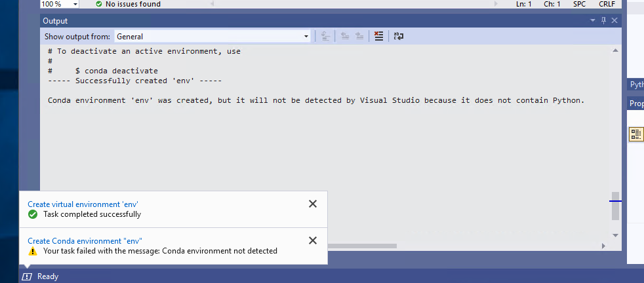Click the CRLF line ending indicator
The width and height of the screenshot is (644, 283).
click(x=607, y=4)
